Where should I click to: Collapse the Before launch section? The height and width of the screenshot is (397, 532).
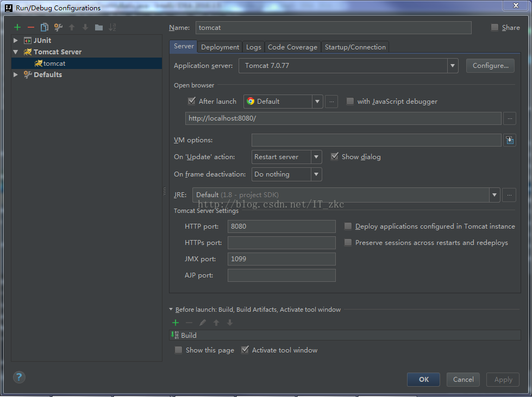tap(171, 310)
